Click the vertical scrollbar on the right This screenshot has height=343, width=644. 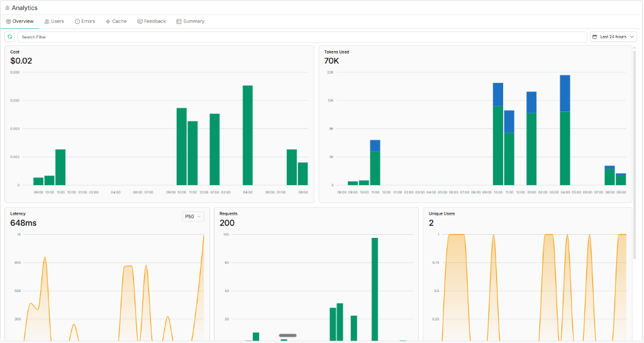(x=635, y=154)
